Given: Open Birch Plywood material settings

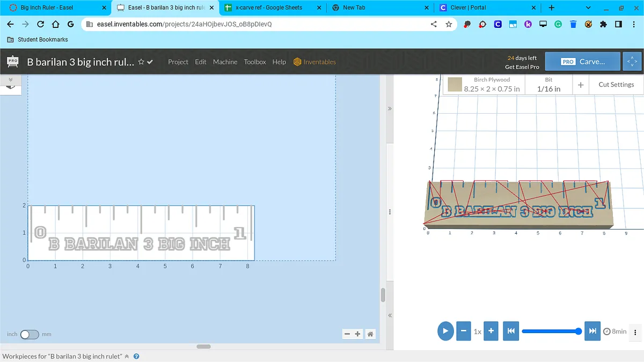Looking at the screenshot, I should point(485,85).
